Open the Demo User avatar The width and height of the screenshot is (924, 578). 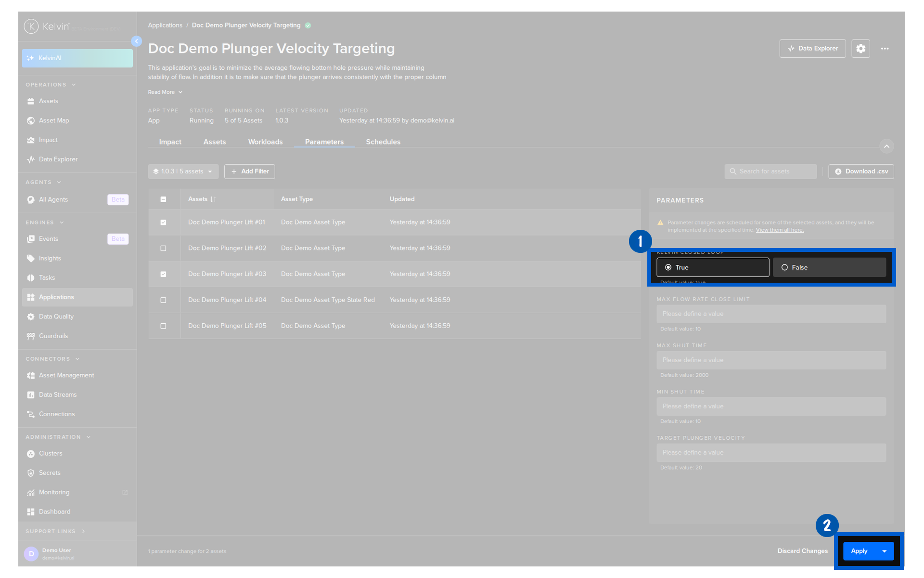[31, 554]
